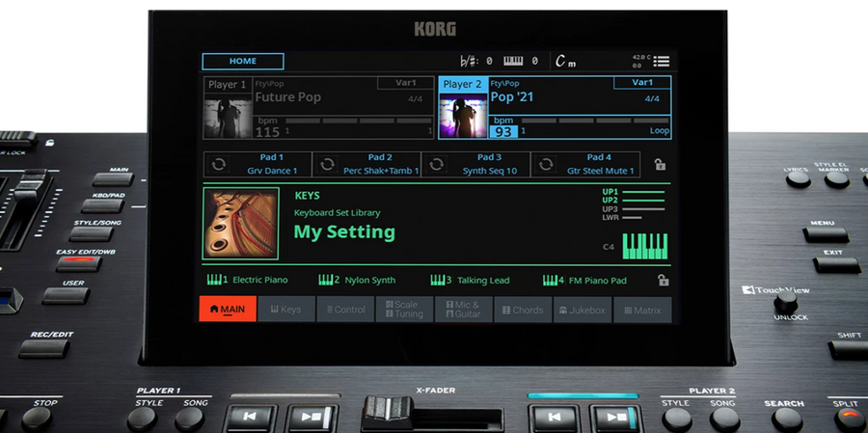This screenshot has height=433, width=868.
Task: Open Player 1 Var1 variation selector
Action: (406, 83)
